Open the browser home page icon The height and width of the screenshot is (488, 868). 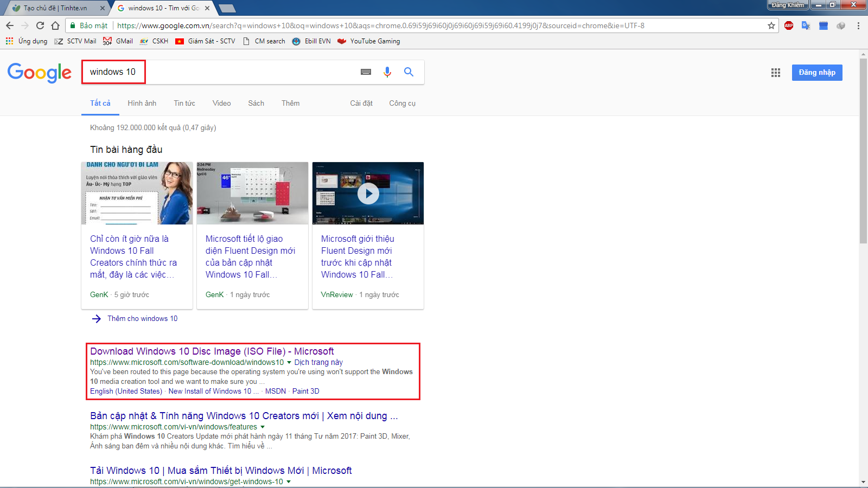click(55, 25)
